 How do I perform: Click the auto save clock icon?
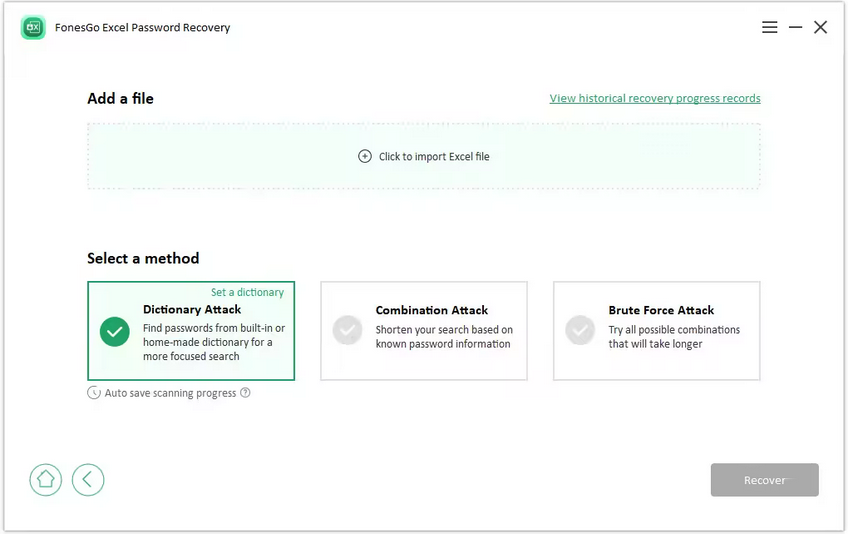click(x=94, y=393)
